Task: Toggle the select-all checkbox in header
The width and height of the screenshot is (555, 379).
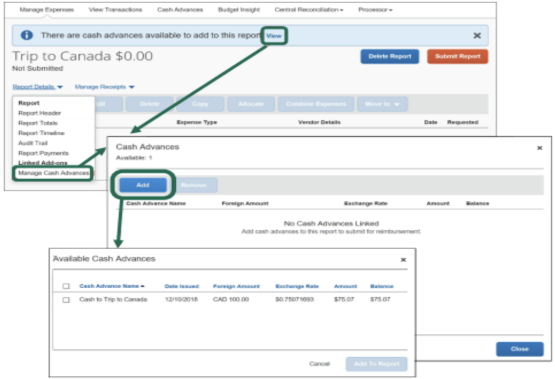Action: (x=66, y=286)
